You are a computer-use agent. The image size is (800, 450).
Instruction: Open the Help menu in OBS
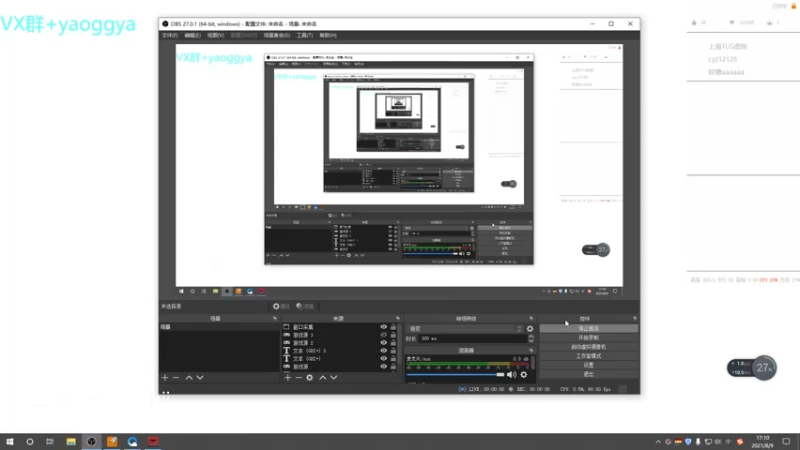[328, 35]
